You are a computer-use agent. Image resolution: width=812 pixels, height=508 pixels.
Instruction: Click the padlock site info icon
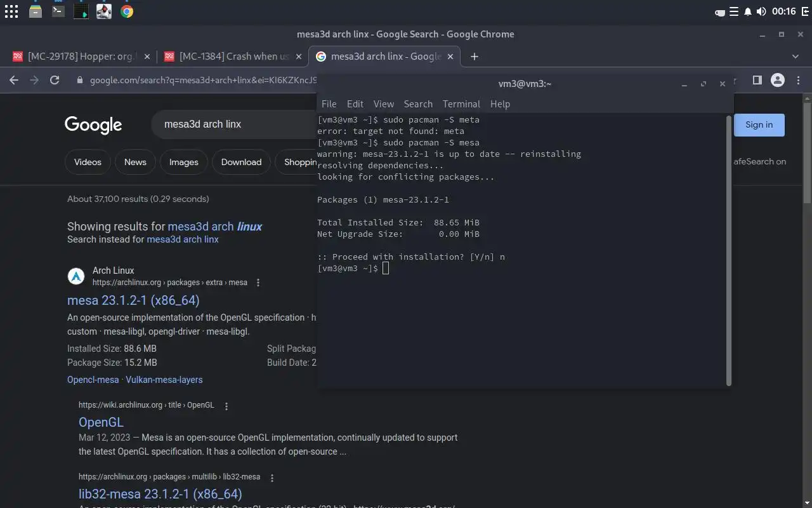[79, 81]
